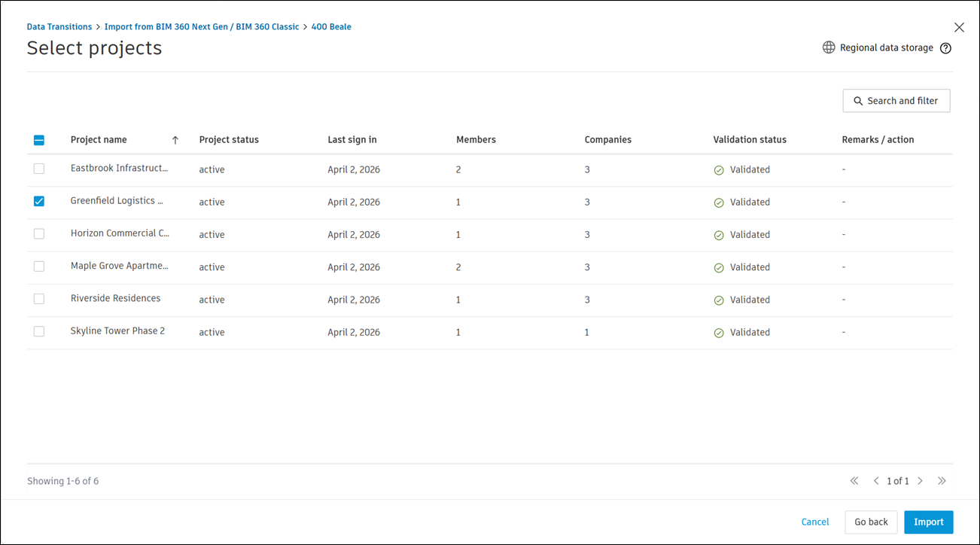The width and height of the screenshot is (980, 545).
Task: Check the Riverside Residences checkbox
Action: coord(39,299)
